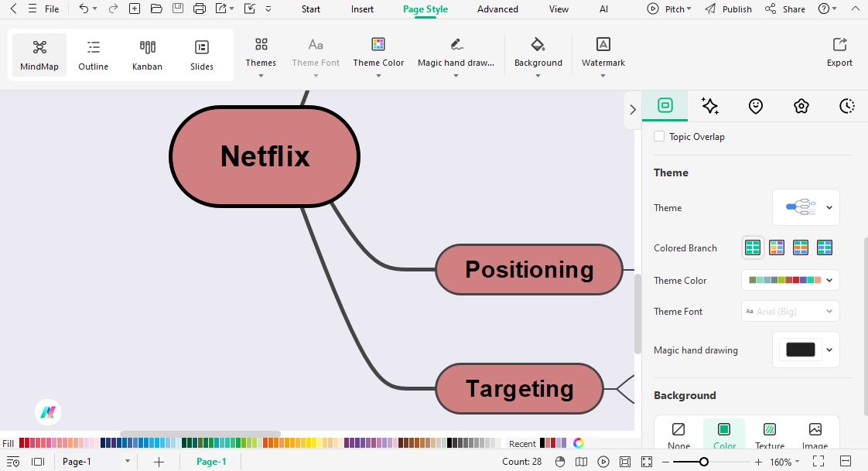Open the sticker smiley panel tab
The image size is (868, 471).
click(756, 106)
